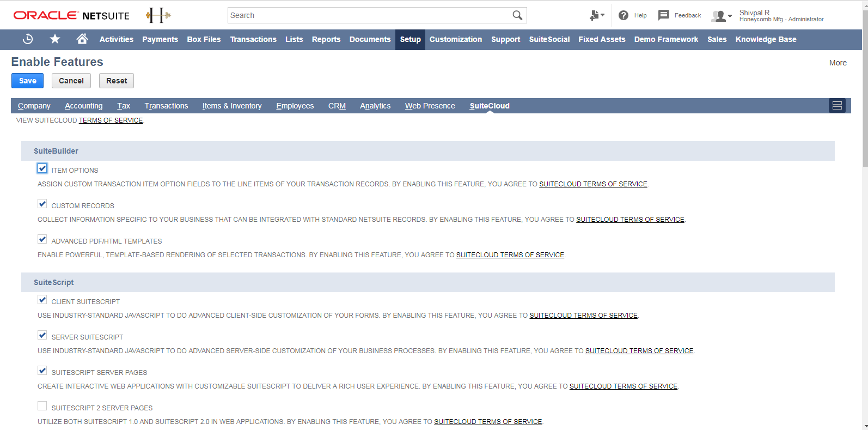Screen dimensions: 868x430
Task: Toggle the unrolled subtab view icon
Action: click(837, 105)
